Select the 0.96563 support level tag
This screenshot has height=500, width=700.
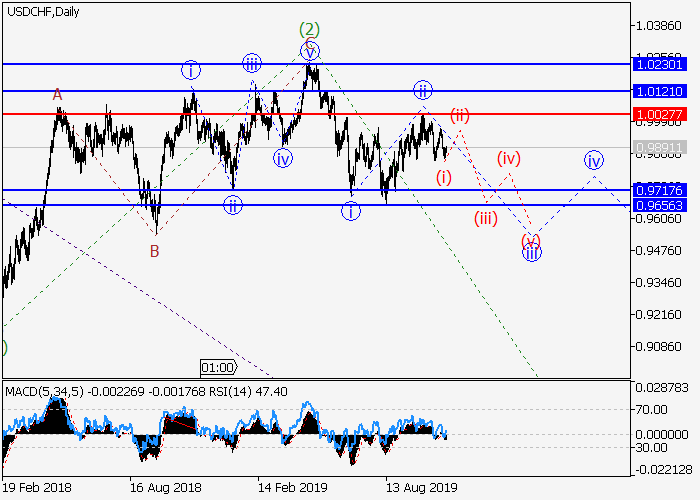pyautogui.click(x=659, y=205)
